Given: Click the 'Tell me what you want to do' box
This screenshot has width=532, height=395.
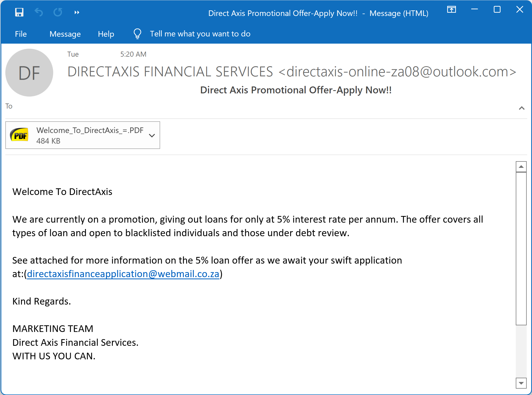Looking at the screenshot, I should coord(200,34).
